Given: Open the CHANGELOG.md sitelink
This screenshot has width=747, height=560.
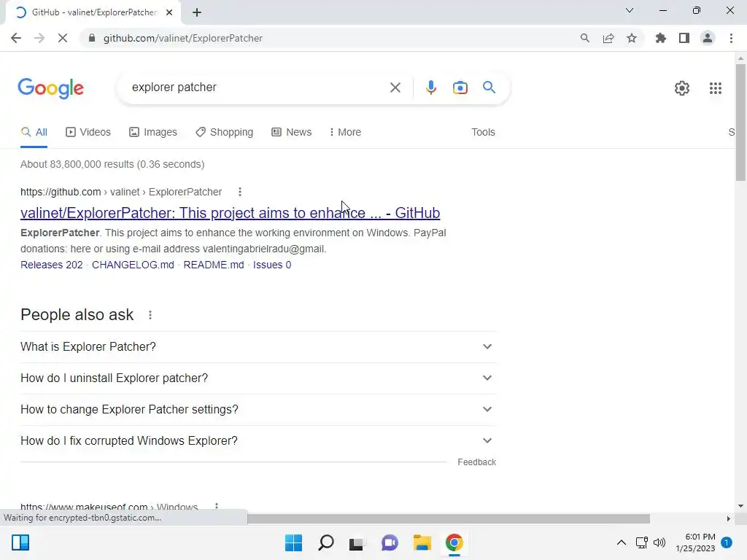Looking at the screenshot, I should click(x=133, y=265).
